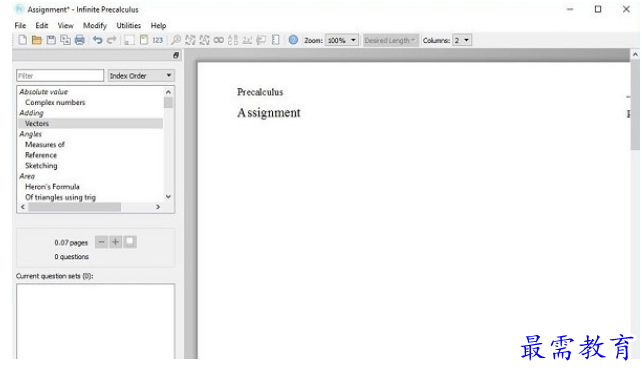Select the Angles topic heading
642x379 pixels.
[x=30, y=134]
